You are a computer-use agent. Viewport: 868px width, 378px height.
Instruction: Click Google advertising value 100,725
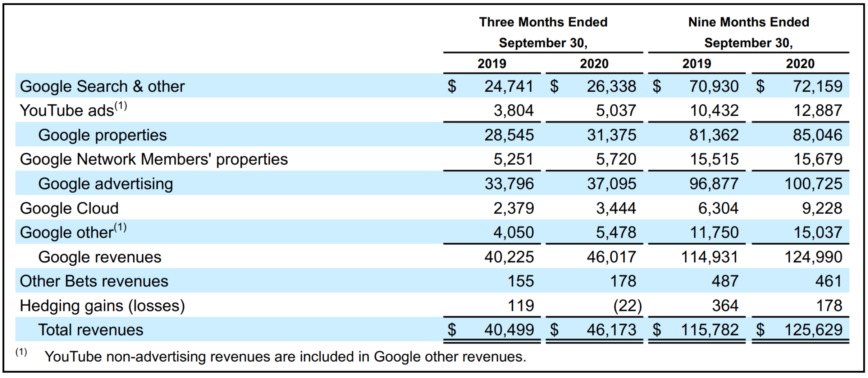pos(813,184)
